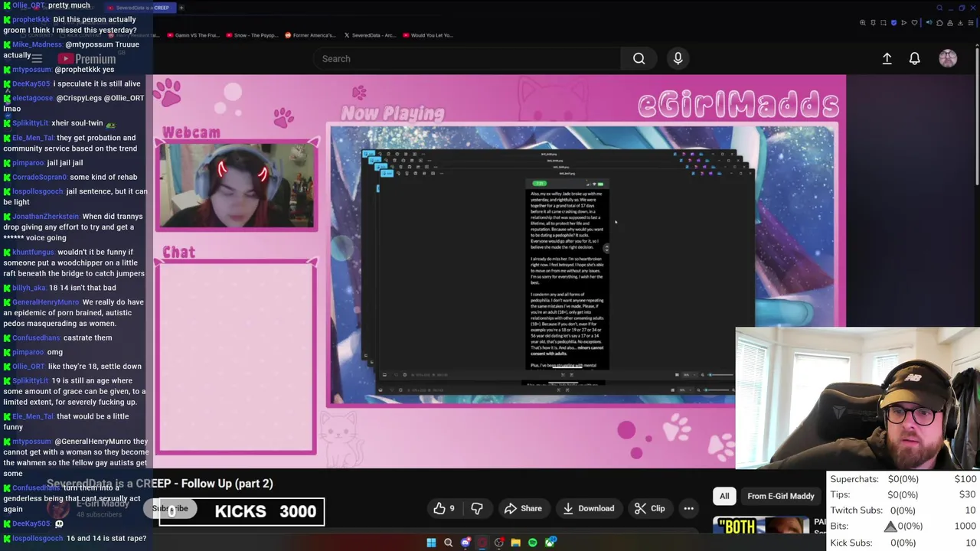
Task: Open YouTube notifications bell
Action: click(914, 58)
